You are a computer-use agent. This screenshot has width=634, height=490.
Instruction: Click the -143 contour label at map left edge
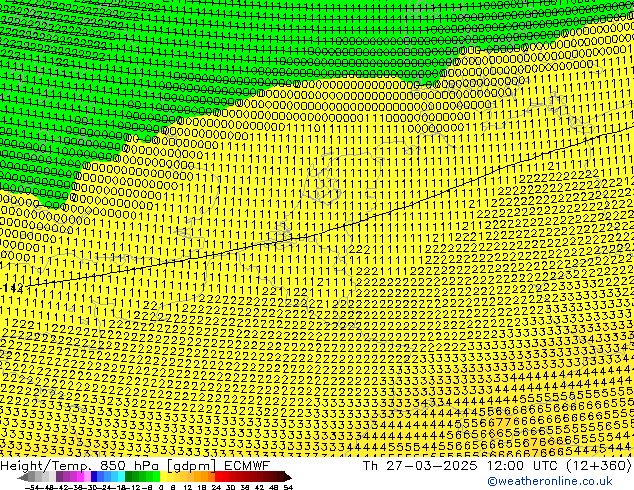coord(12,288)
